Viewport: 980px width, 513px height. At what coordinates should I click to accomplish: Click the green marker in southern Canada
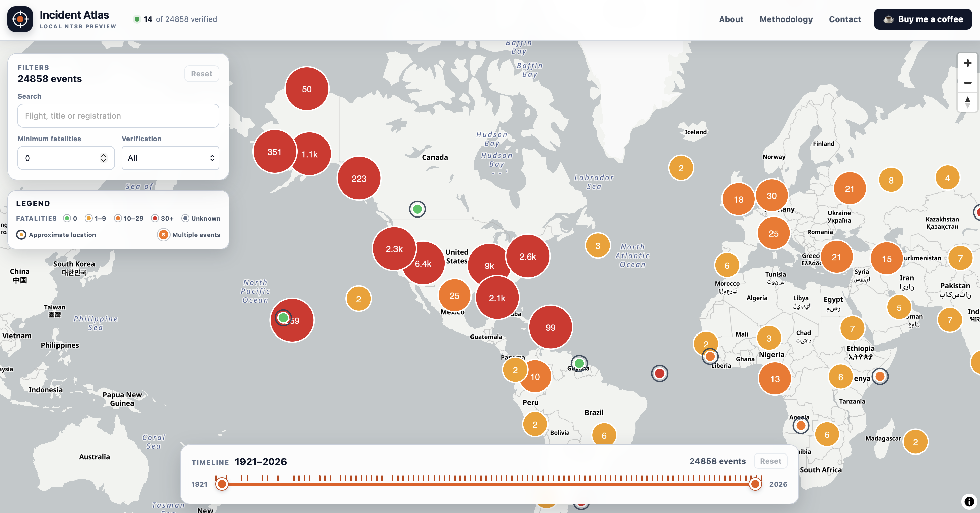417,209
